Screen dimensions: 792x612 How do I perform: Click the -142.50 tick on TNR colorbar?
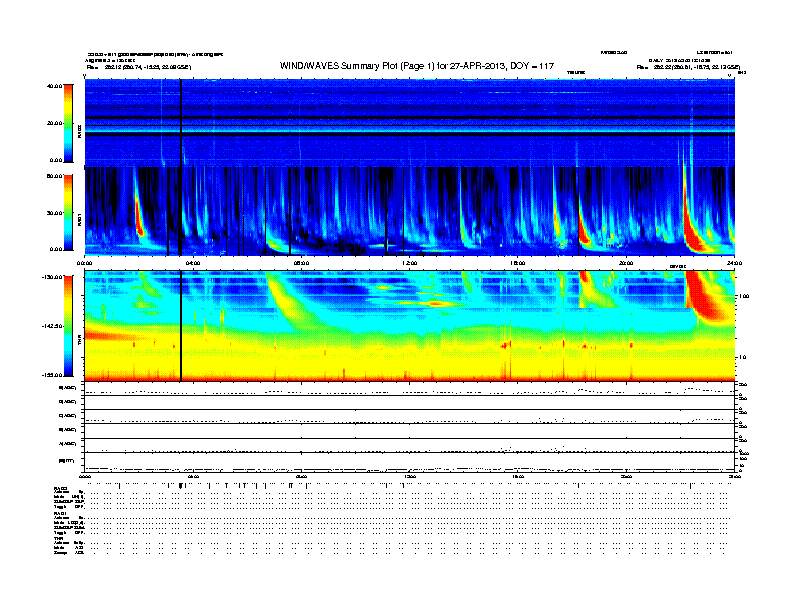click(53, 326)
